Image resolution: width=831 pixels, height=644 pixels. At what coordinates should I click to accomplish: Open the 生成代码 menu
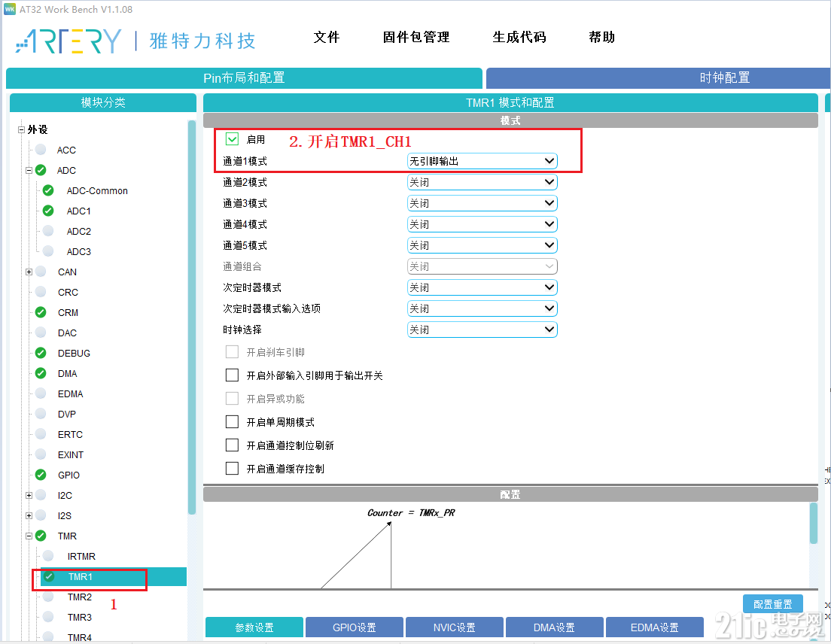click(519, 37)
